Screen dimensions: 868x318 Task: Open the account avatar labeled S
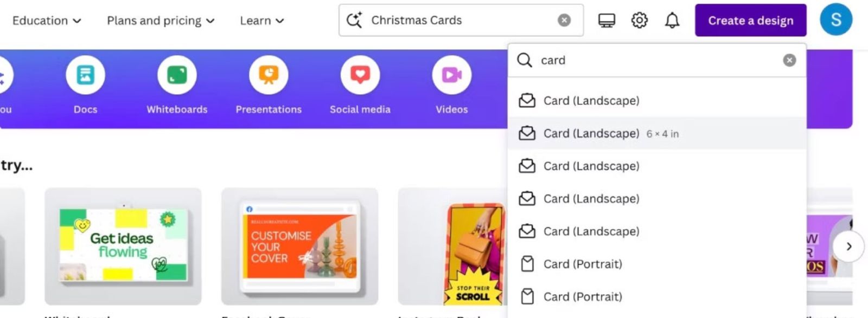(x=836, y=20)
